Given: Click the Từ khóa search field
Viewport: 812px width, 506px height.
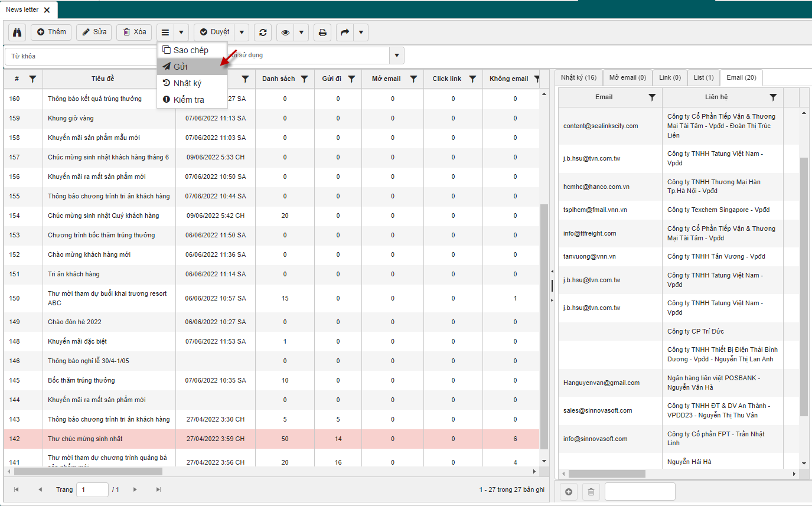Looking at the screenshot, I should 81,56.
